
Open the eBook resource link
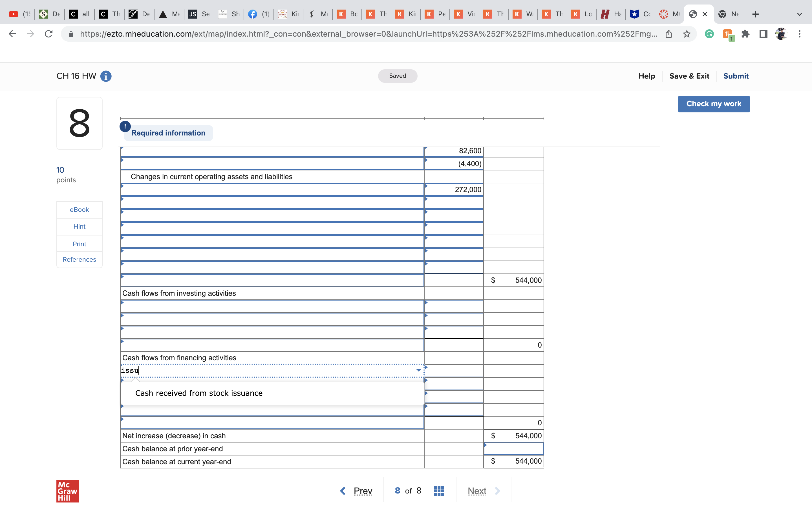click(79, 210)
